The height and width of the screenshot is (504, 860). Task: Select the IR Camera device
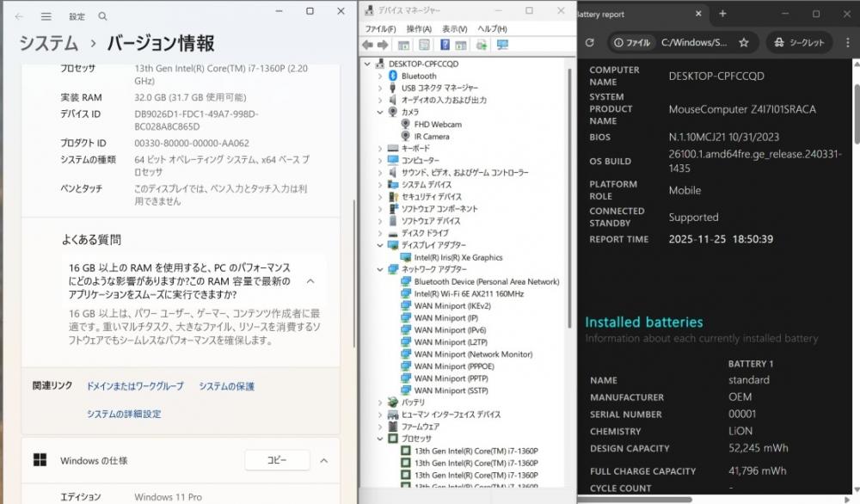pos(432,137)
